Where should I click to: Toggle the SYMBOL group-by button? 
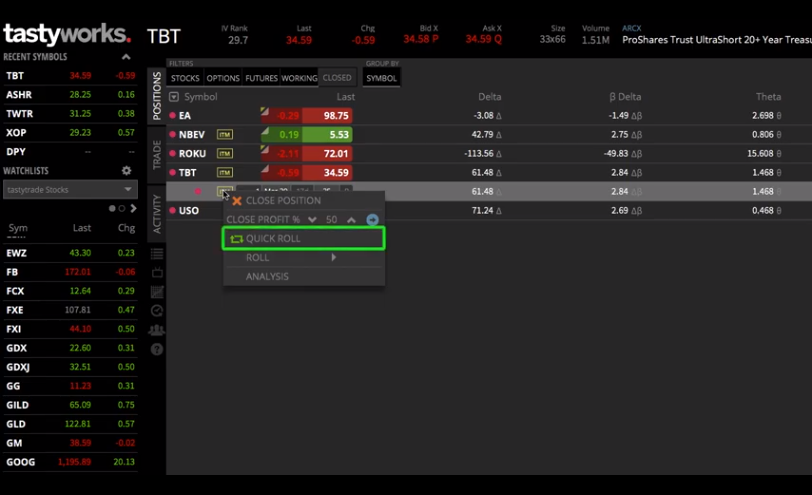click(x=382, y=78)
